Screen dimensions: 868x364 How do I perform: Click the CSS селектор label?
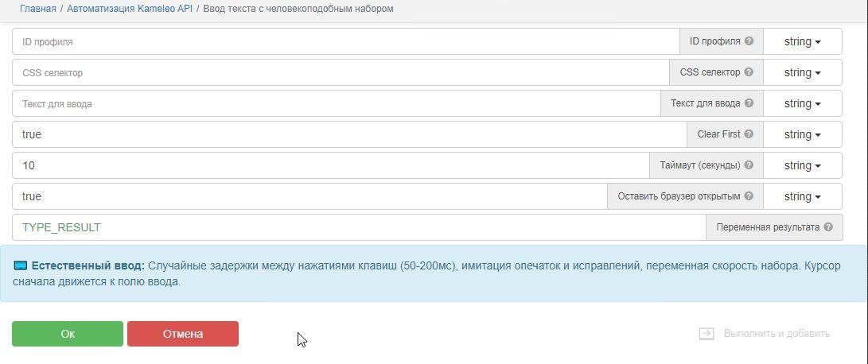pos(710,72)
